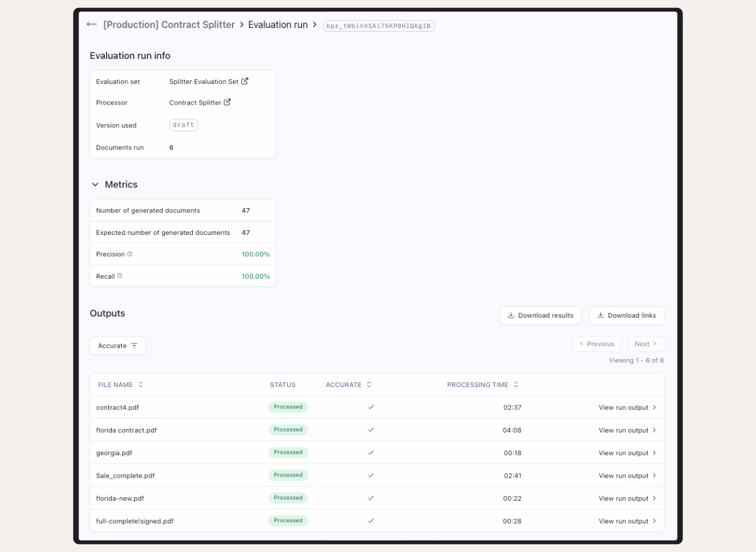
Task: View run output for contract4.pdf
Action: click(x=627, y=408)
